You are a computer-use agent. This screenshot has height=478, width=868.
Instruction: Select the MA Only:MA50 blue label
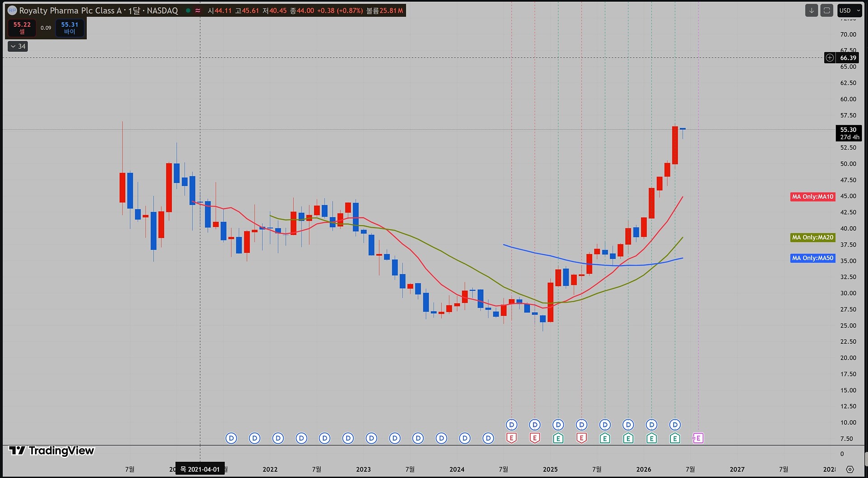point(812,258)
